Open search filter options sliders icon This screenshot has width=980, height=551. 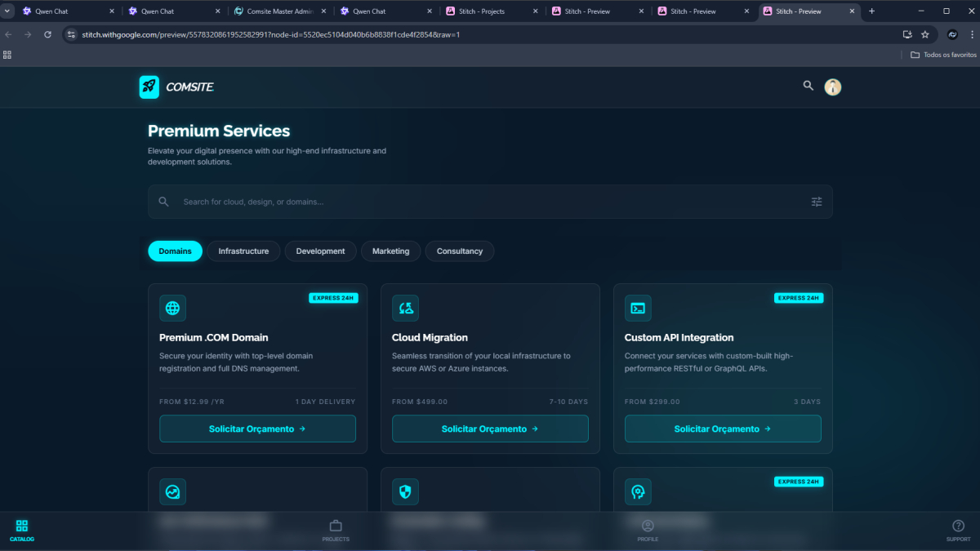816,202
